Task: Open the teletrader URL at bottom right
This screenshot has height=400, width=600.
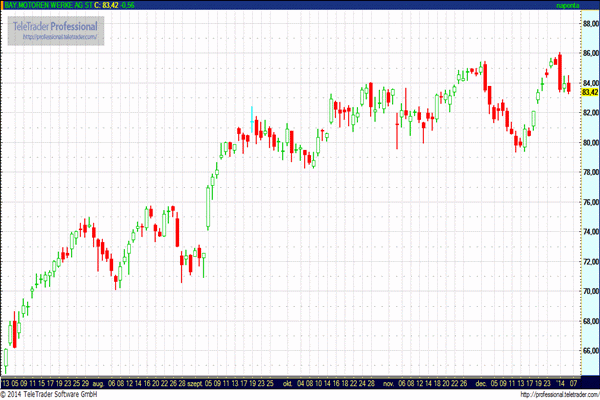Action: [559, 395]
